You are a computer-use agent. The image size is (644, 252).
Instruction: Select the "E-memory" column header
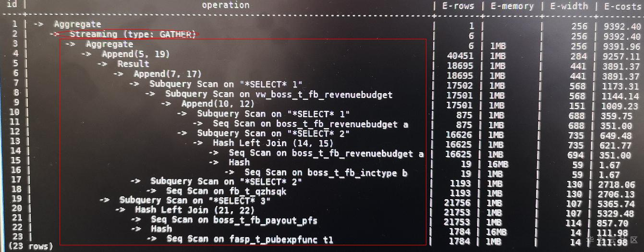512,6
